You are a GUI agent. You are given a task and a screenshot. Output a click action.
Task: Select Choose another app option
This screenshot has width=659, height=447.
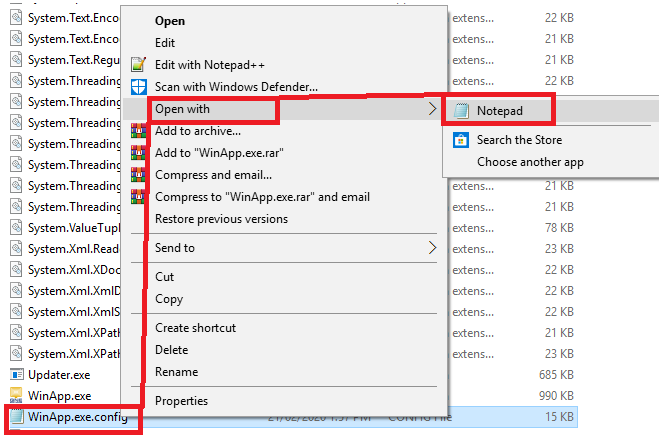[x=530, y=162]
